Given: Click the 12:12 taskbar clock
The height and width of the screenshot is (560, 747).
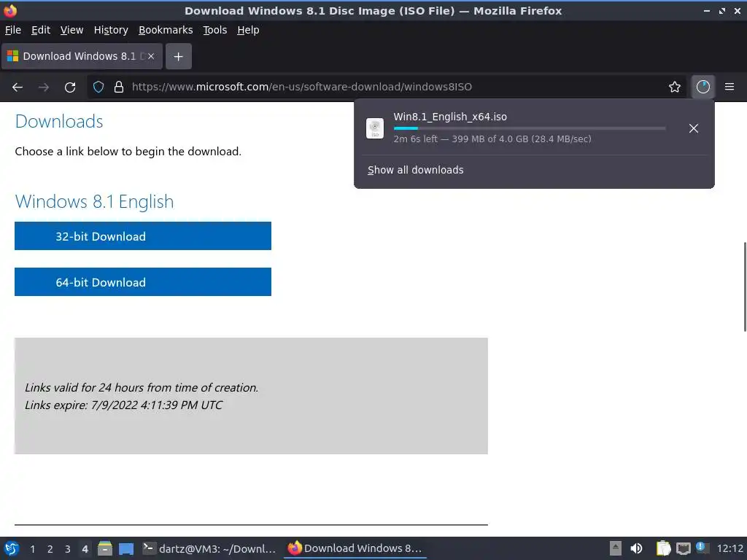Looking at the screenshot, I should click(x=729, y=548).
